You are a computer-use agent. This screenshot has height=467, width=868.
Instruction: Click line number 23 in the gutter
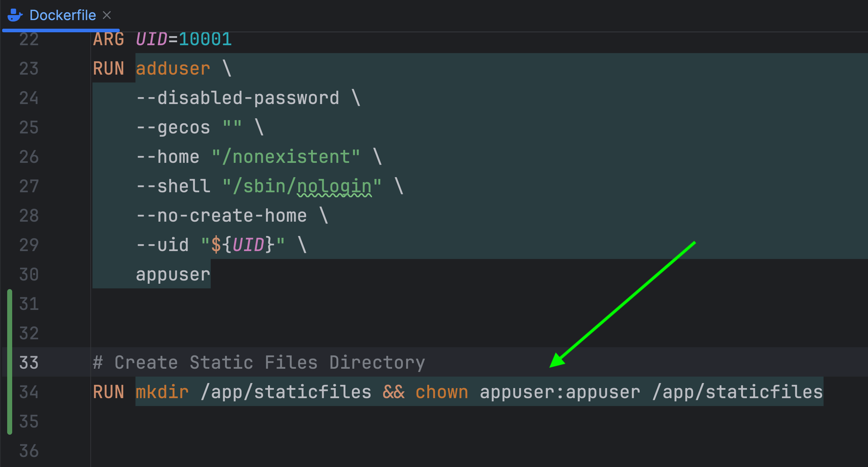29,69
